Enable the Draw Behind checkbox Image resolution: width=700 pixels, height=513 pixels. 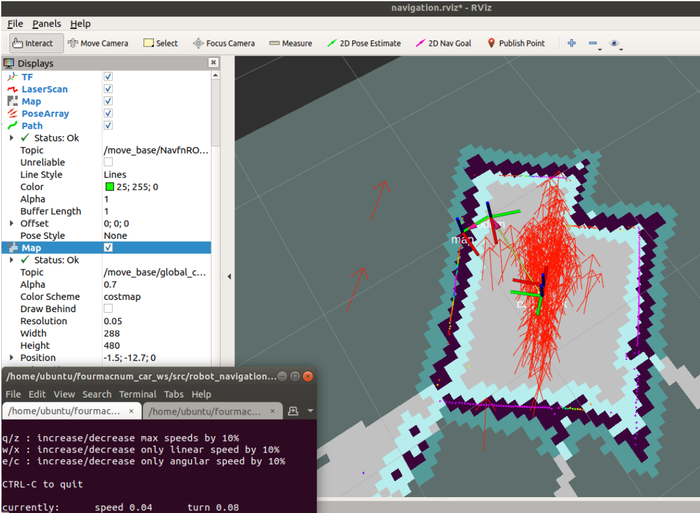(x=108, y=309)
